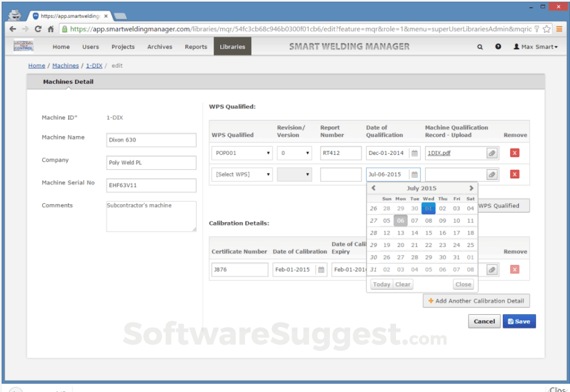The width and height of the screenshot is (570, 392).
Task: Select July 31 in the calendar
Action: coord(456,257)
